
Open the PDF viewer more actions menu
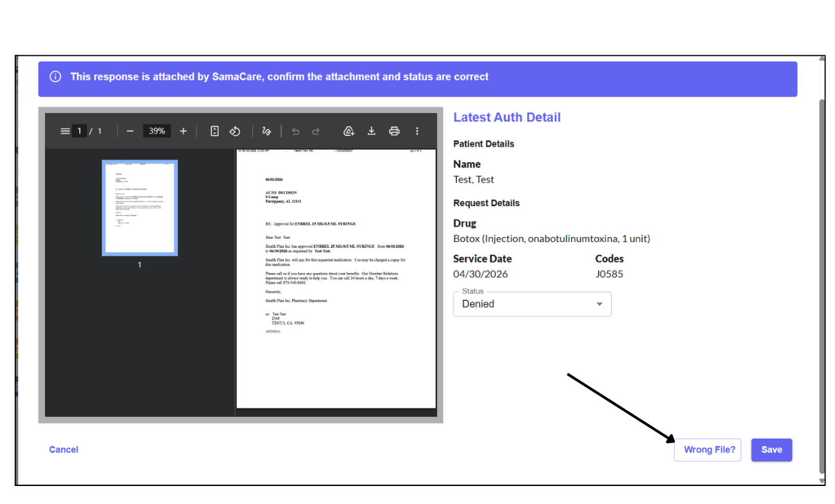417,131
